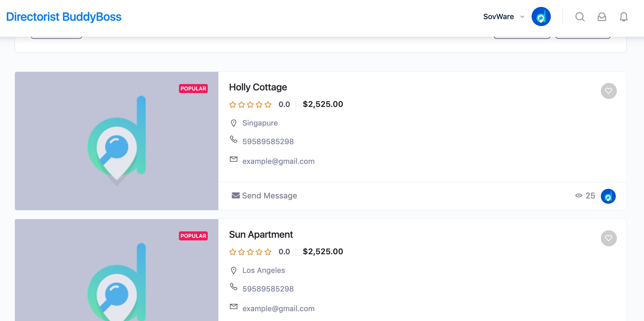Open the Holly Cottage thumbnail image
The image size is (644, 321).
pos(117,141)
